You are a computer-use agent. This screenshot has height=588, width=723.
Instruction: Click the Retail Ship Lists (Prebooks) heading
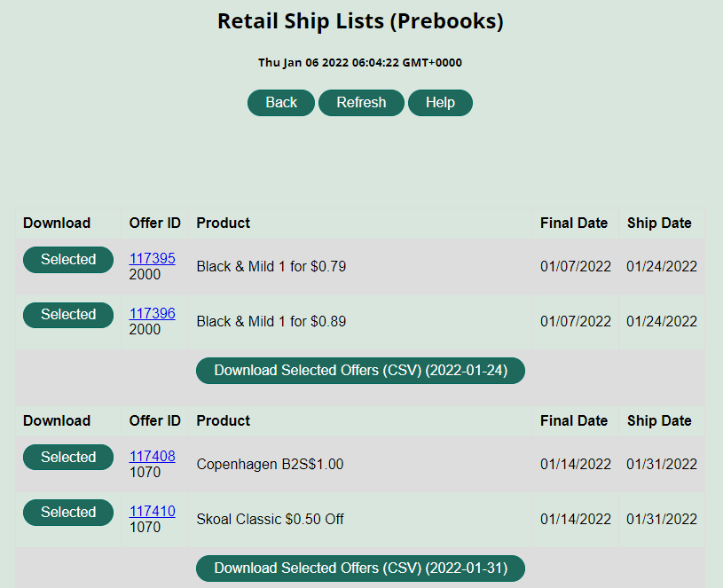tap(360, 21)
